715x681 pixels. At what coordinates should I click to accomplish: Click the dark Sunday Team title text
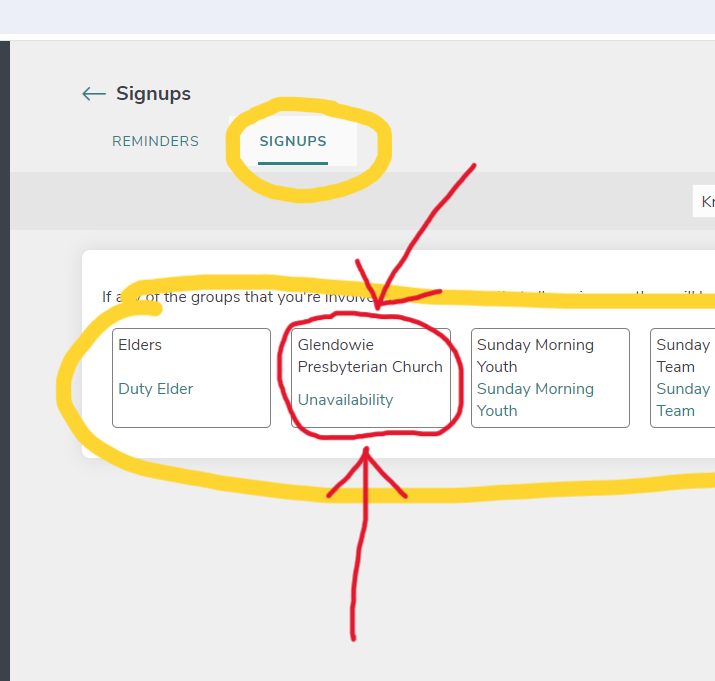(683, 355)
